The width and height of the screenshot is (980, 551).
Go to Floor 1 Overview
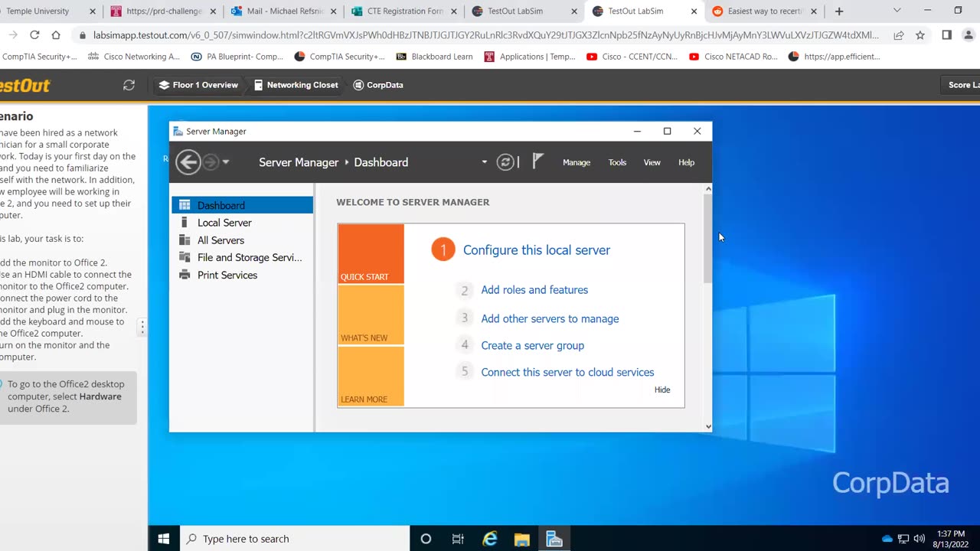[198, 85]
